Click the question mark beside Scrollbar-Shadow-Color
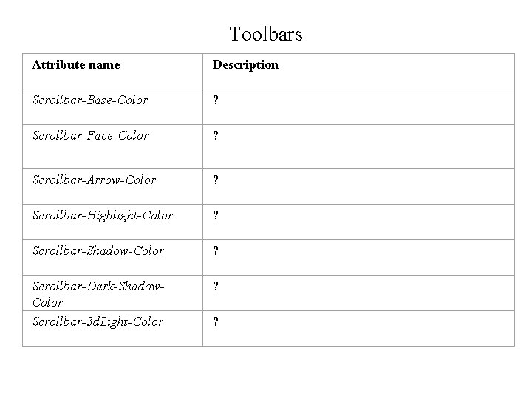The height and width of the screenshot is (399, 532). point(216,251)
